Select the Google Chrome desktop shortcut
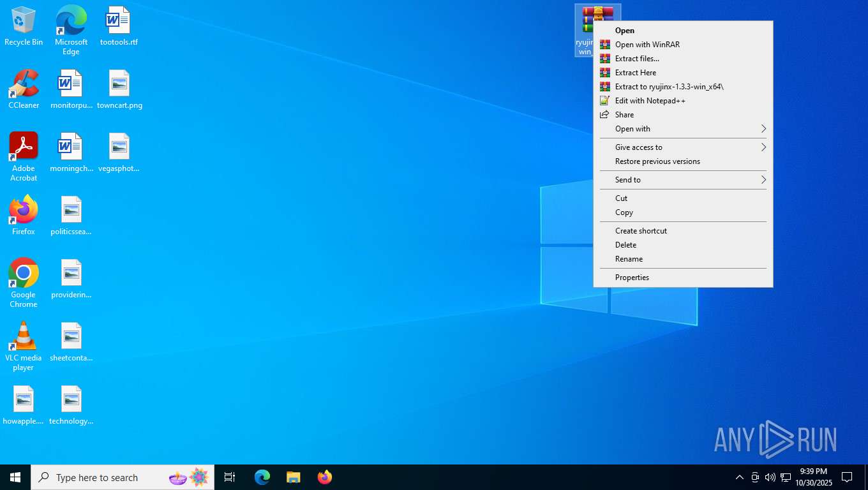 pos(24,283)
